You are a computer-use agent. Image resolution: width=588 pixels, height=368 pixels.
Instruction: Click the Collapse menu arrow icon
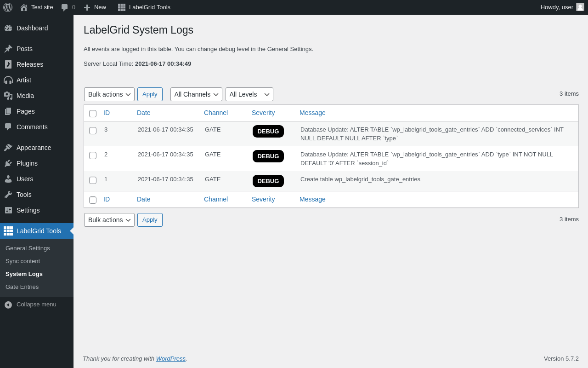[8, 305]
